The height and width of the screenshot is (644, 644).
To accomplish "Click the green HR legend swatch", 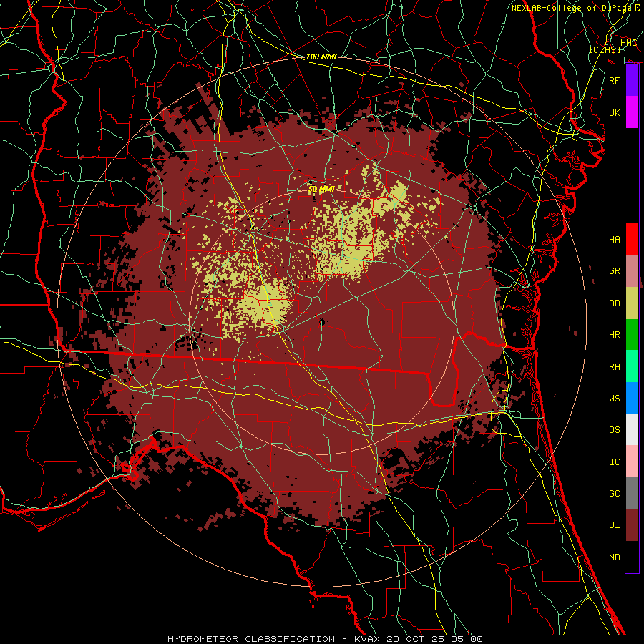I will coord(632,335).
